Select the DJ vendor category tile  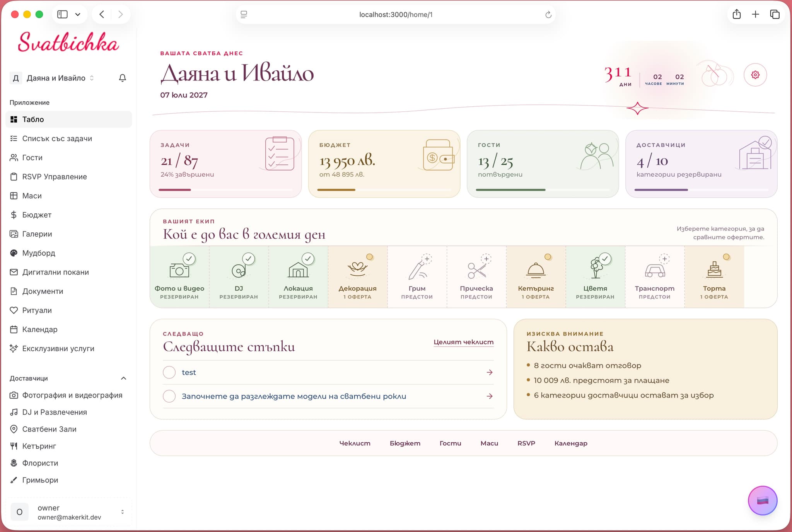pos(239,277)
